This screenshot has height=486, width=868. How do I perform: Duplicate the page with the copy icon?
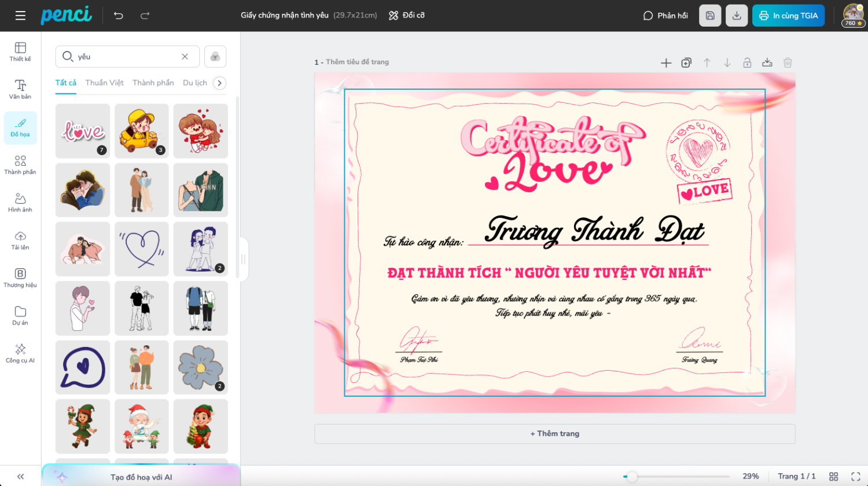686,63
